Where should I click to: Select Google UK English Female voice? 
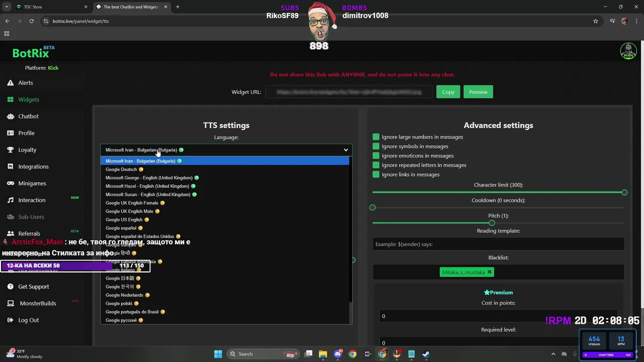(225, 203)
